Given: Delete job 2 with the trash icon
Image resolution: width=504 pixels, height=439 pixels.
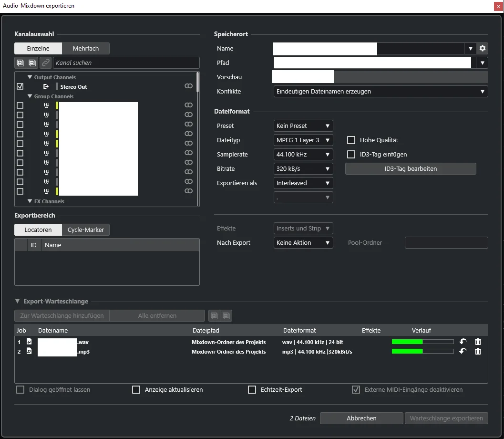Looking at the screenshot, I should 478,351.
